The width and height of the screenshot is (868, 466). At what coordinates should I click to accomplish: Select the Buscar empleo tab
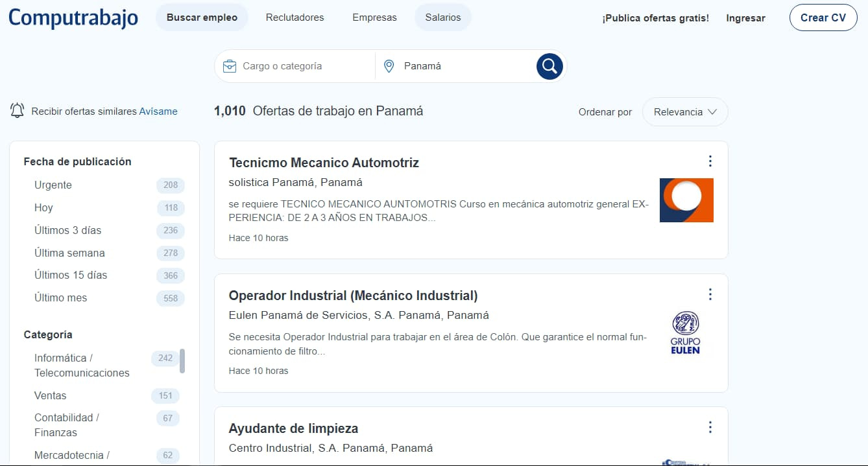point(202,17)
